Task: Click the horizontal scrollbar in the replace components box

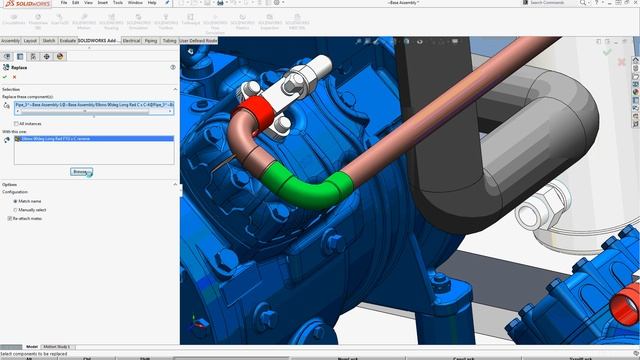Action: click(x=85, y=111)
